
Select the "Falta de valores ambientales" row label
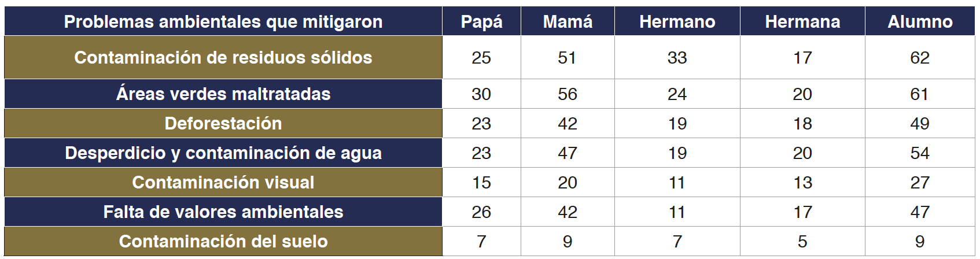coord(223,212)
